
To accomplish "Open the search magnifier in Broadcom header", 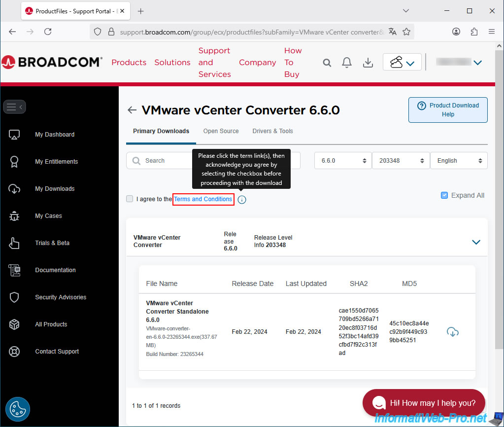I will click(x=327, y=63).
